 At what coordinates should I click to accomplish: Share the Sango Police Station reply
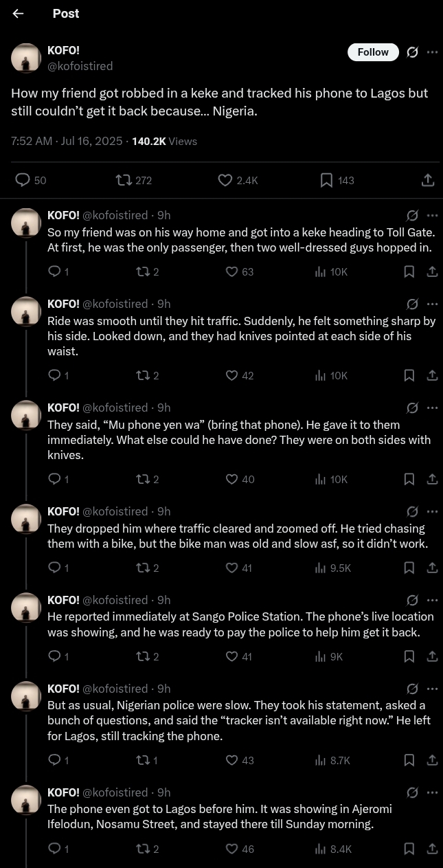tap(432, 656)
